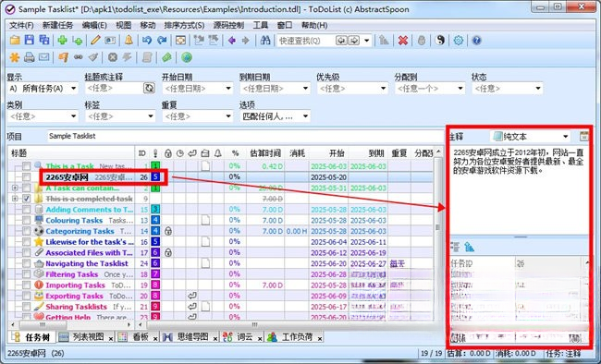The width and height of the screenshot is (601, 364).
Task: Click the orange flag icon in the second toolbar
Action: click(x=63, y=57)
